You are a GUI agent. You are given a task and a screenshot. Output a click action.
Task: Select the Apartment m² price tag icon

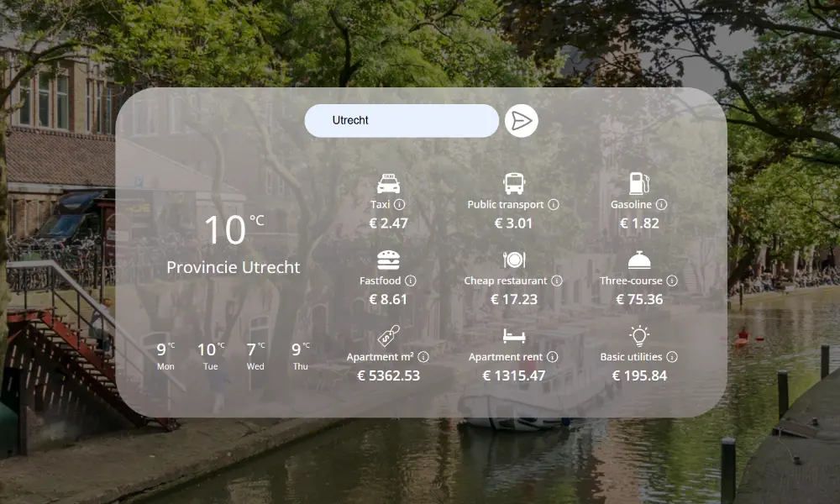pos(388,336)
